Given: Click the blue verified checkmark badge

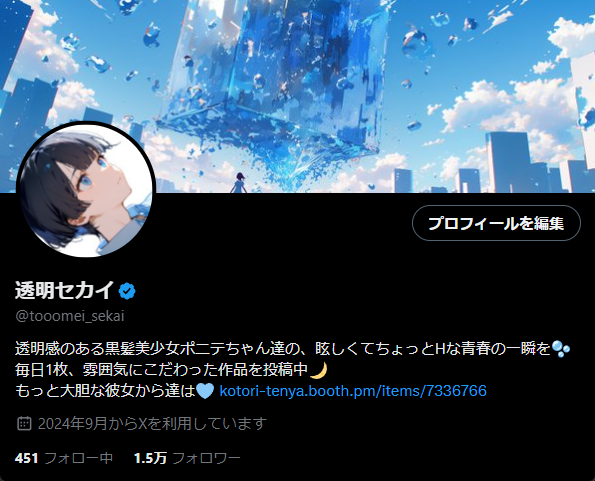Looking at the screenshot, I should point(127,291).
